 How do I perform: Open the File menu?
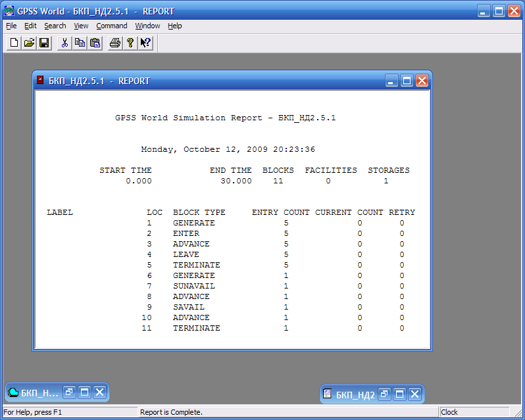point(11,26)
